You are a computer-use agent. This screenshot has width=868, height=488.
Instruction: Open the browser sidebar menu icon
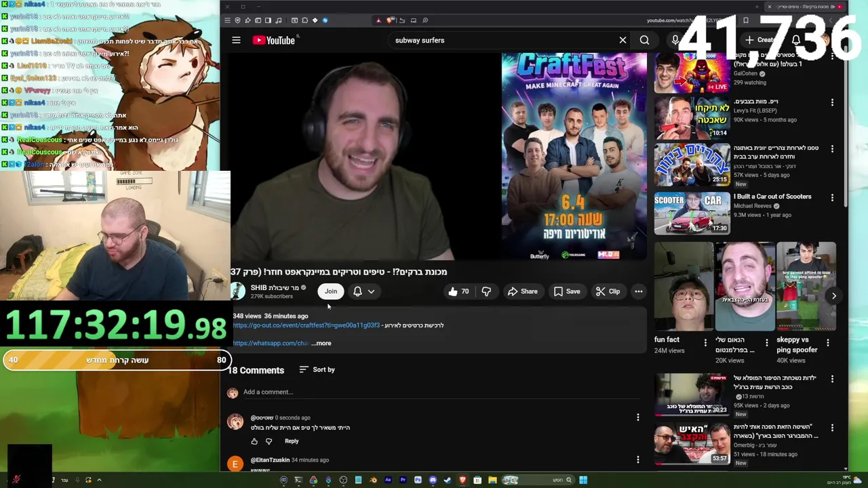[x=227, y=20]
